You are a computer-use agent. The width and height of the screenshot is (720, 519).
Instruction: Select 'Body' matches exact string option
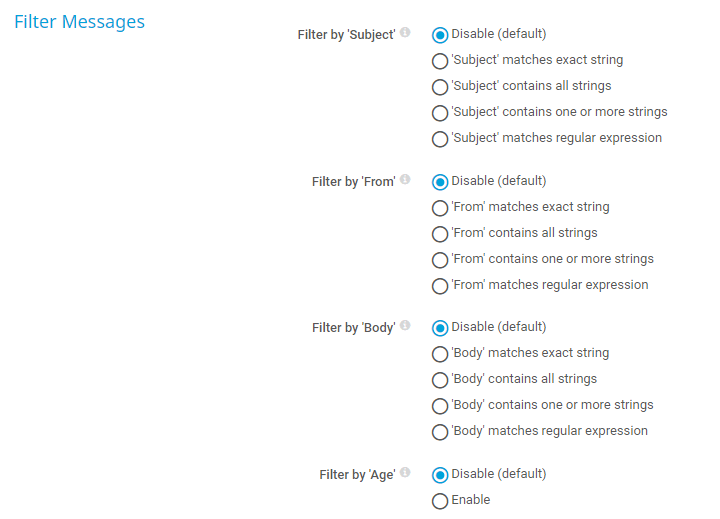pyautogui.click(x=440, y=354)
